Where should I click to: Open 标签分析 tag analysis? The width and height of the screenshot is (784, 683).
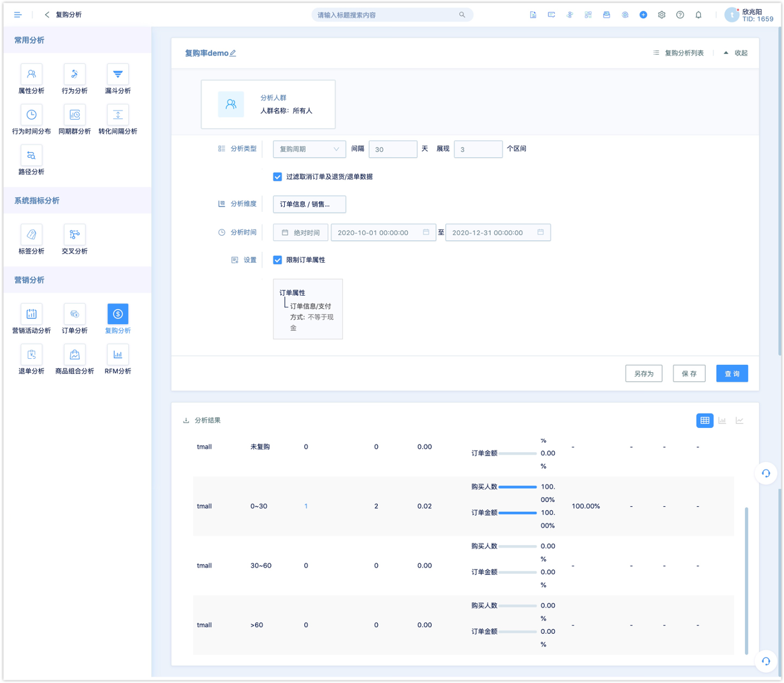point(31,240)
